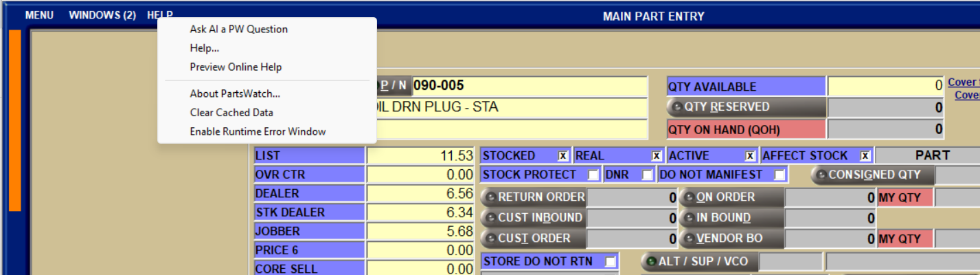Enable the Do Not Manifest checkbox

[x=779, y=175]
